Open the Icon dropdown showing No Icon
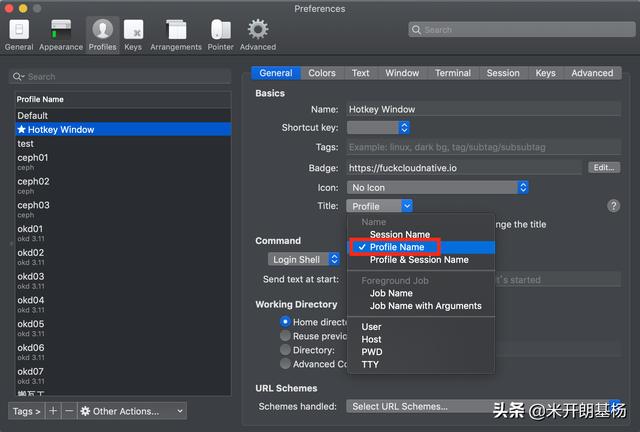The height and width of the screenshot is (432, 640). point(437,187)
